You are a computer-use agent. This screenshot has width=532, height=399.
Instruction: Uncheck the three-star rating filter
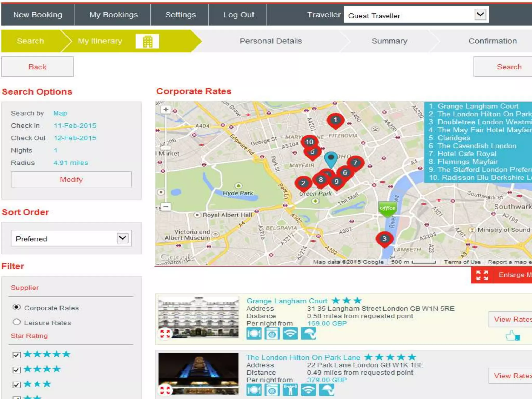point(16,384)
